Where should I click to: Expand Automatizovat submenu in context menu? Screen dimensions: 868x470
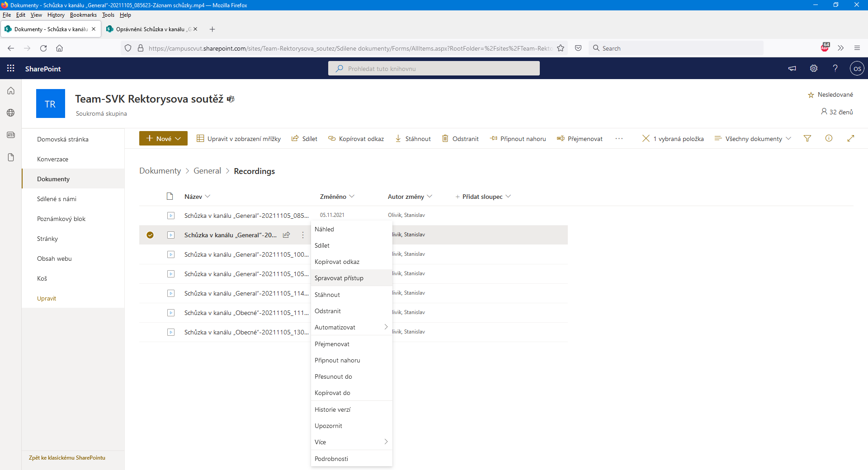351,327
